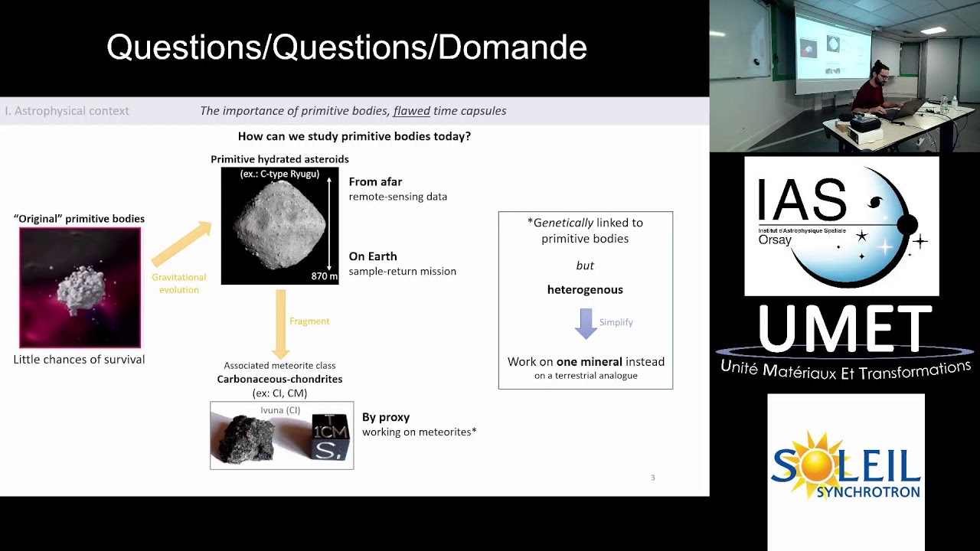
Task: Click the speaker webcam video feed
Action: (x=844, y=76)
